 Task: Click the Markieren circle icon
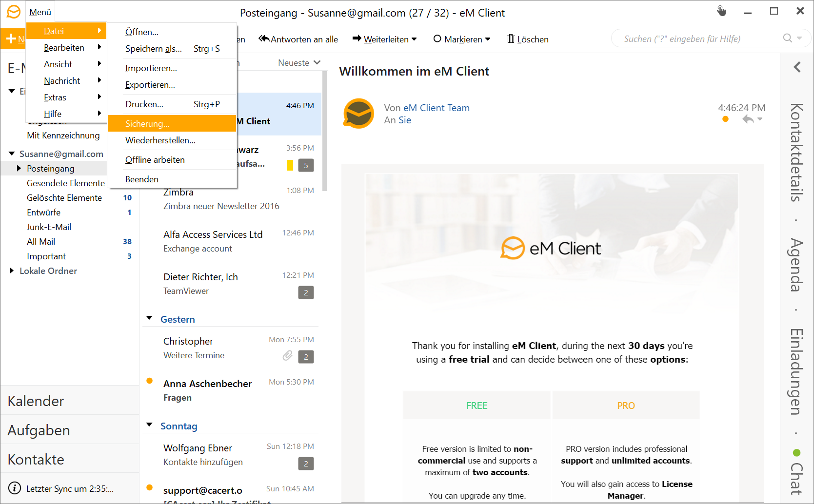(437, 39)
